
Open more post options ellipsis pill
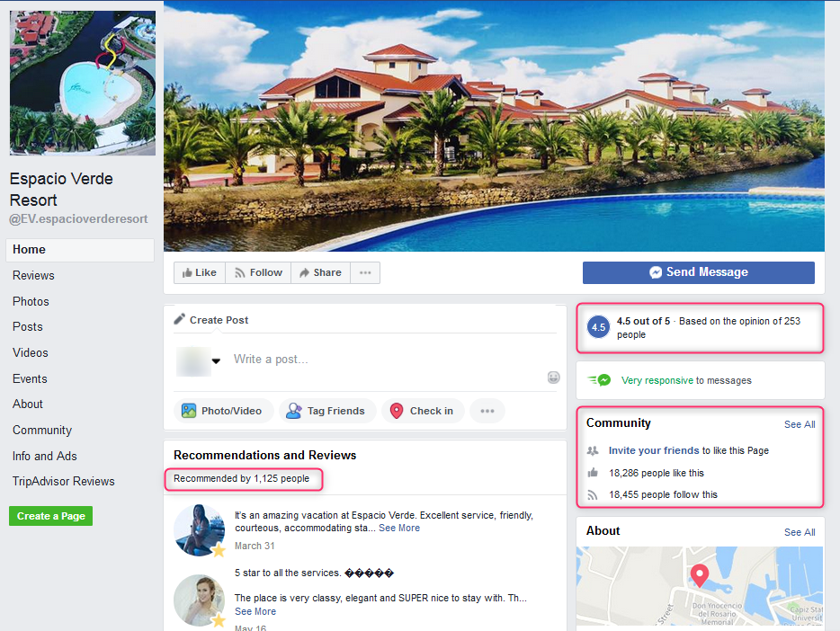[487, 411]
